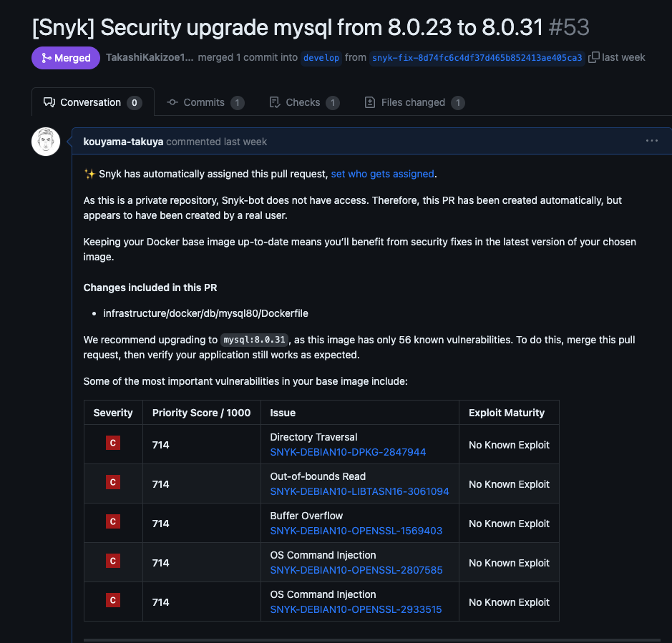Click the copy branch name icon

click(x=594, y=57)
